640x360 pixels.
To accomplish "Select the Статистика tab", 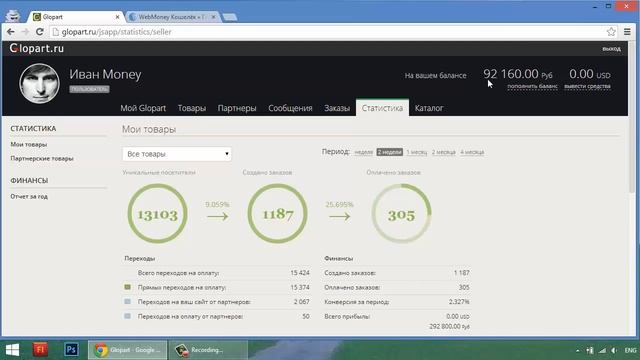I will pyautogui.click(x=382, y=108).
